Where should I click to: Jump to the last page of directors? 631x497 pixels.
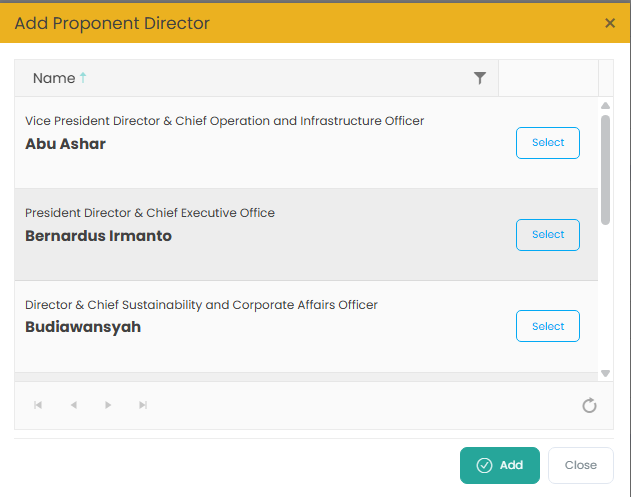[x=143, y=405]
